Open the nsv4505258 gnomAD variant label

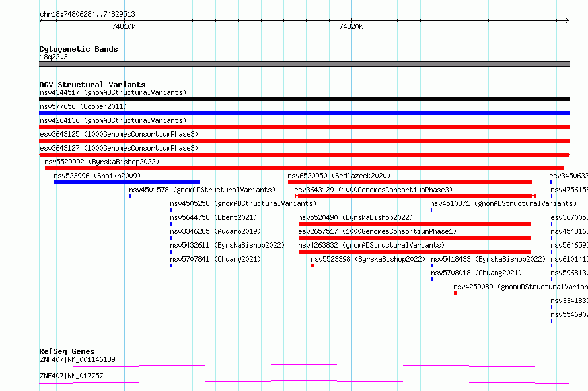click(x=243, y=203)
